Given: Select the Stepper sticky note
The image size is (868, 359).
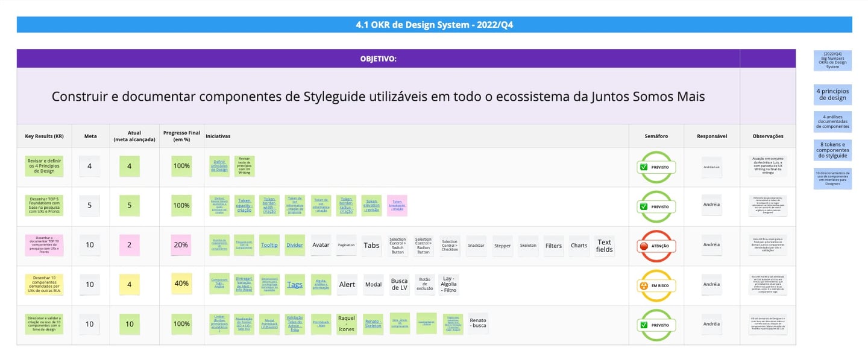Looking at the screenshot, I should point(502,245).
